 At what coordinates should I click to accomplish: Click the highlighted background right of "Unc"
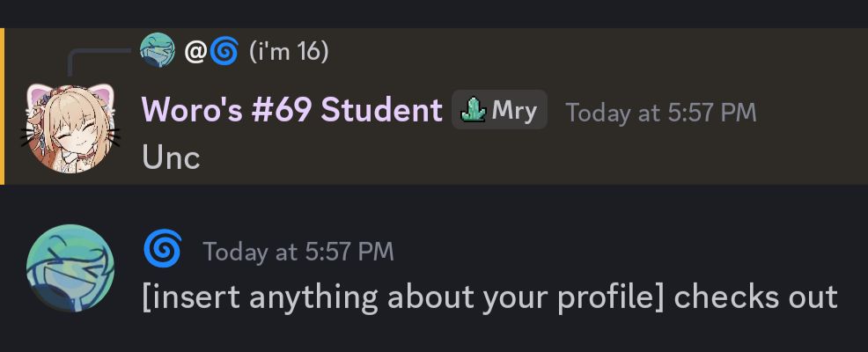[532, 158]
